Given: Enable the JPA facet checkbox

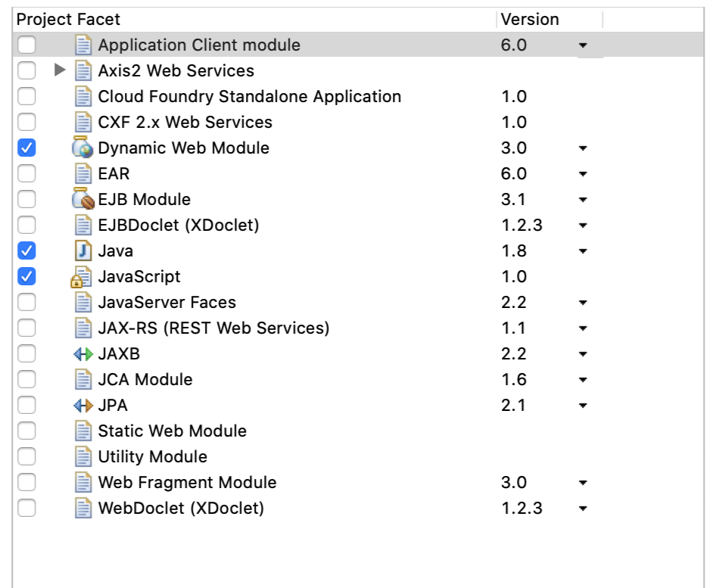Looking at the screenshot, I should (26, 405).
